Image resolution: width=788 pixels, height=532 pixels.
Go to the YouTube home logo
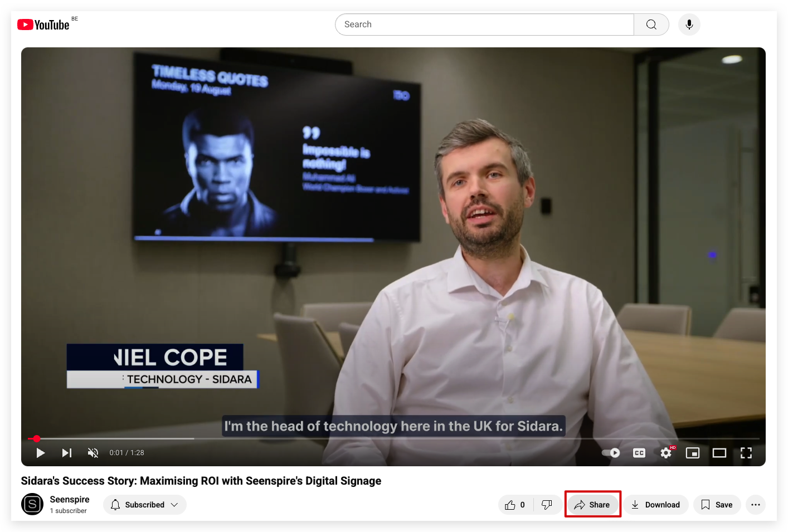click(x=43, y=25)
